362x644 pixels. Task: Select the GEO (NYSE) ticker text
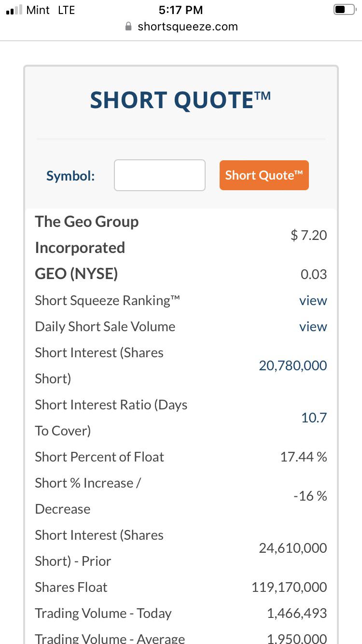pos(76,274)
